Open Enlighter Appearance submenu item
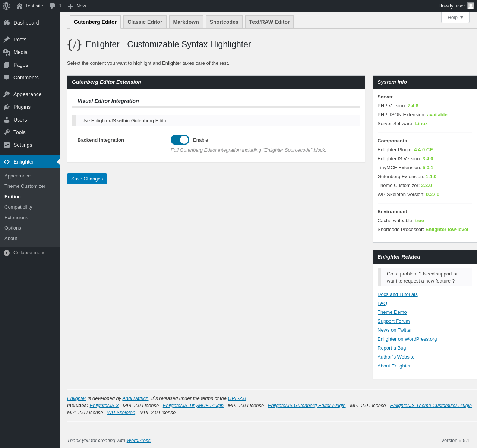This screenshot has width=477, height=448. 18,176
